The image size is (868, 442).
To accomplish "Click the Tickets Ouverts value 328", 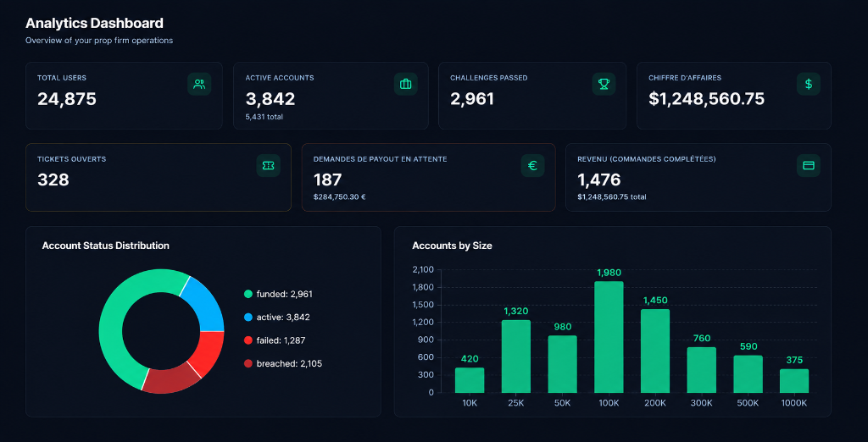I will [x=53, y=180].
